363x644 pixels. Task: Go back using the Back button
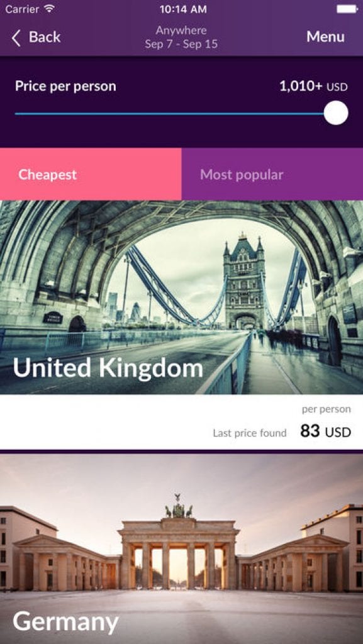(x=36, y=37)
